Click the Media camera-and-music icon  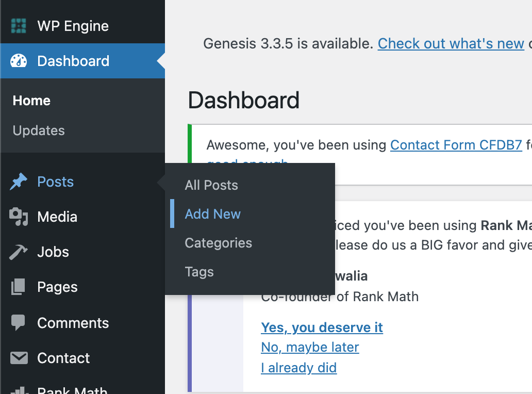pyautogui.click(x=19, y=217)
